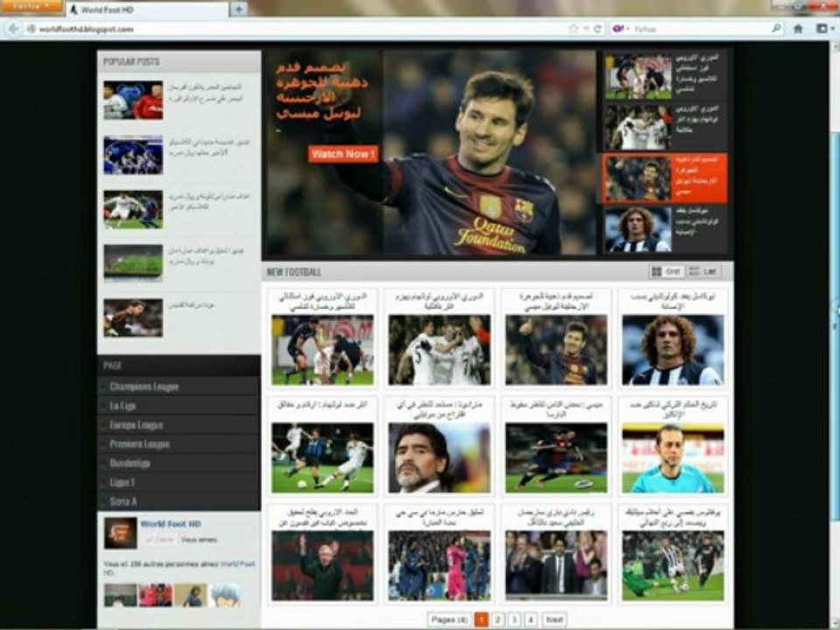Open grid post with Inter players tackling

tap(323, 350)
